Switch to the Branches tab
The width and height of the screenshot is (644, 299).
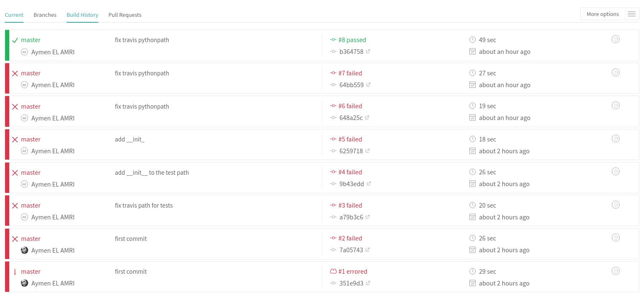click(x=45, y=15)
